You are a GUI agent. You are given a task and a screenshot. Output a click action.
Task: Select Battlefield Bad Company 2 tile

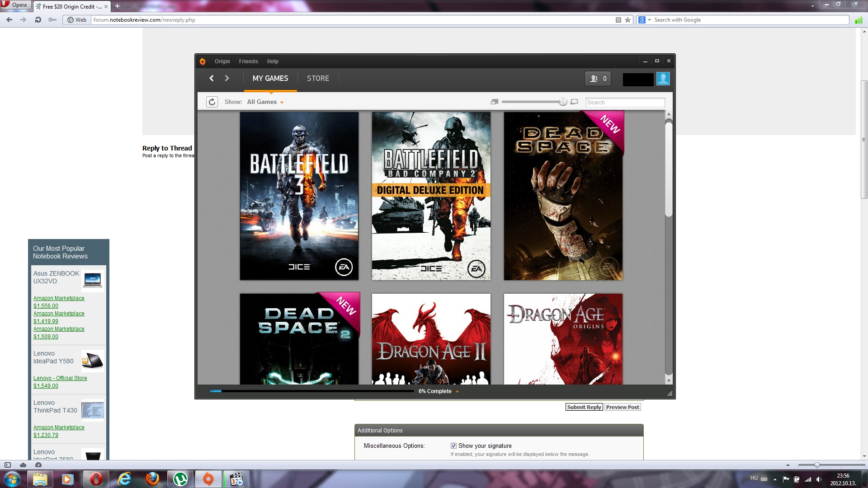click(431, 196)
